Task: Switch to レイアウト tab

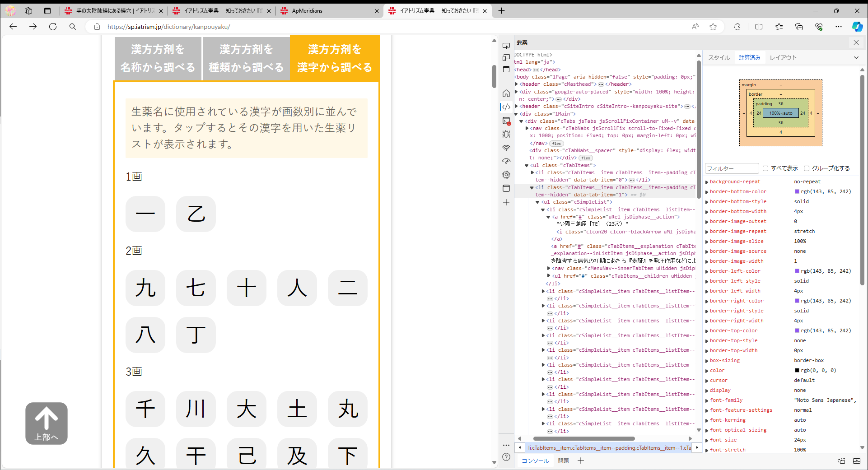Action: coord(783,57)
